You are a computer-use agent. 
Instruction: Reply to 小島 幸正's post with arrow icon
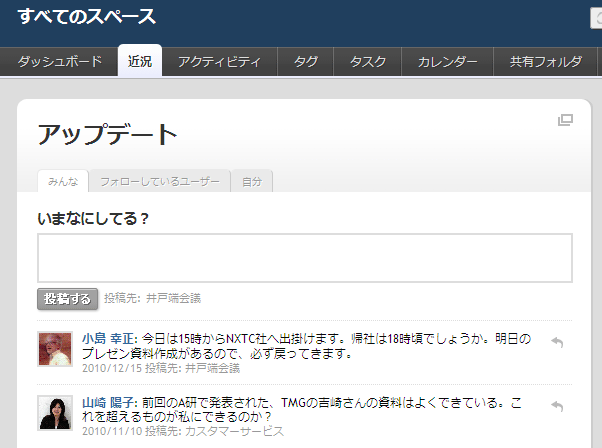click(557, 342)
